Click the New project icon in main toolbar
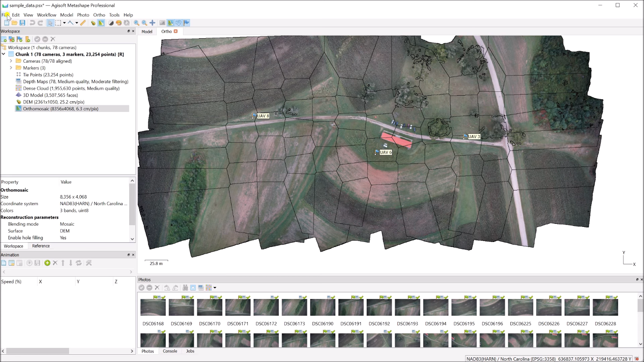 [x=6, y=23]
